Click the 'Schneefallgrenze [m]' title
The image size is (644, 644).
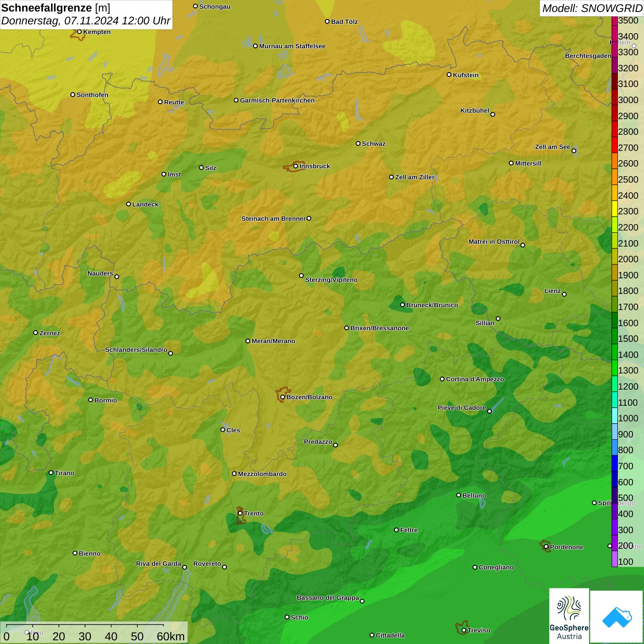click(x=56, y=8)
